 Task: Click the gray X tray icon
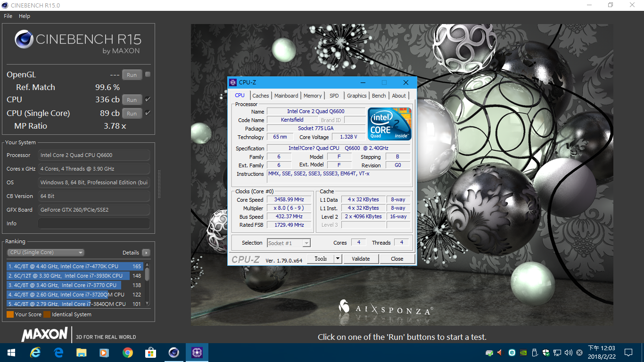click(x=579, y=353)
